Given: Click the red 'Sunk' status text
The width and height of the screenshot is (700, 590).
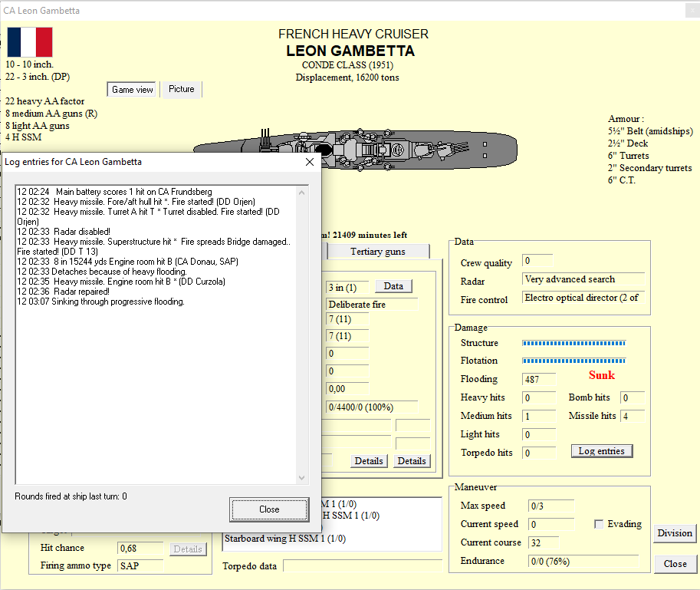Looking at the screenshot, I should (601, 375).
